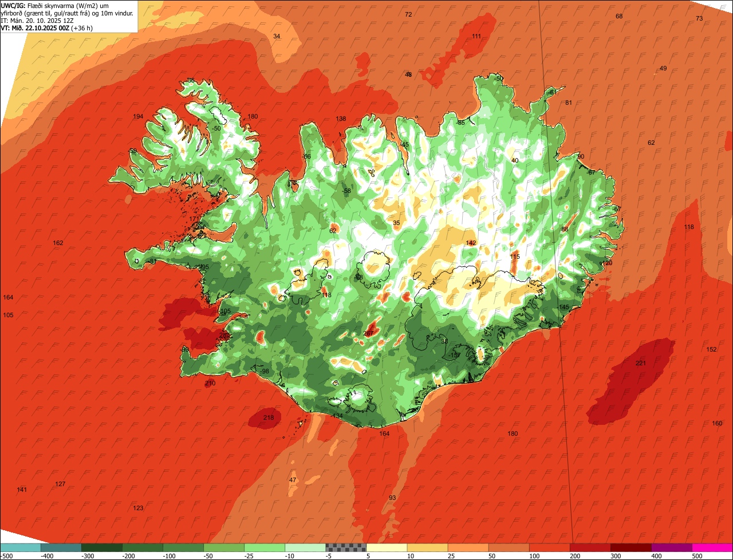This screenshot has width=733, height=560.
Task: Click the yellow-orange 10 to 25 swatch
Action: [427, 547]
